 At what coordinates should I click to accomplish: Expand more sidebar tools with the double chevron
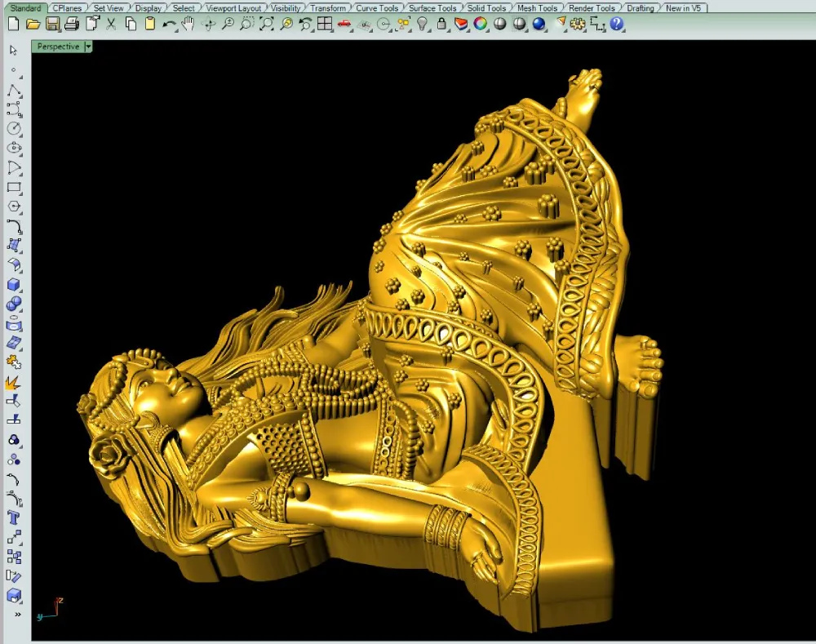click(18, 615)
